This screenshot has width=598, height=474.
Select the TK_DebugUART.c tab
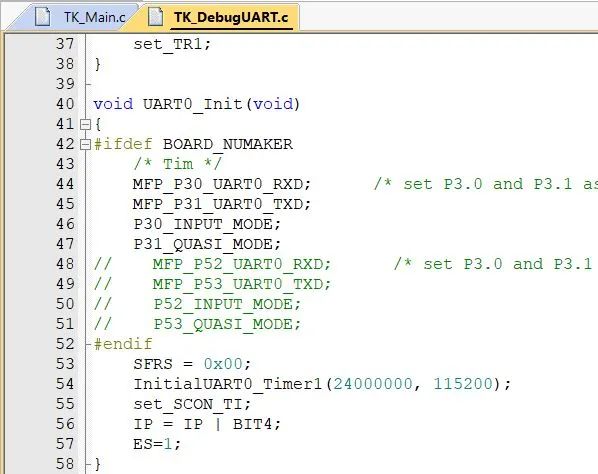220,17
